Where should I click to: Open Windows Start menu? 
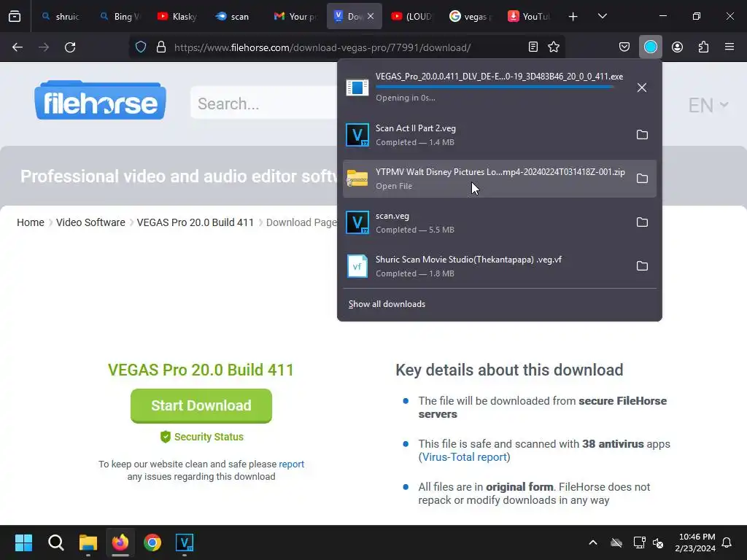[23, 542]
